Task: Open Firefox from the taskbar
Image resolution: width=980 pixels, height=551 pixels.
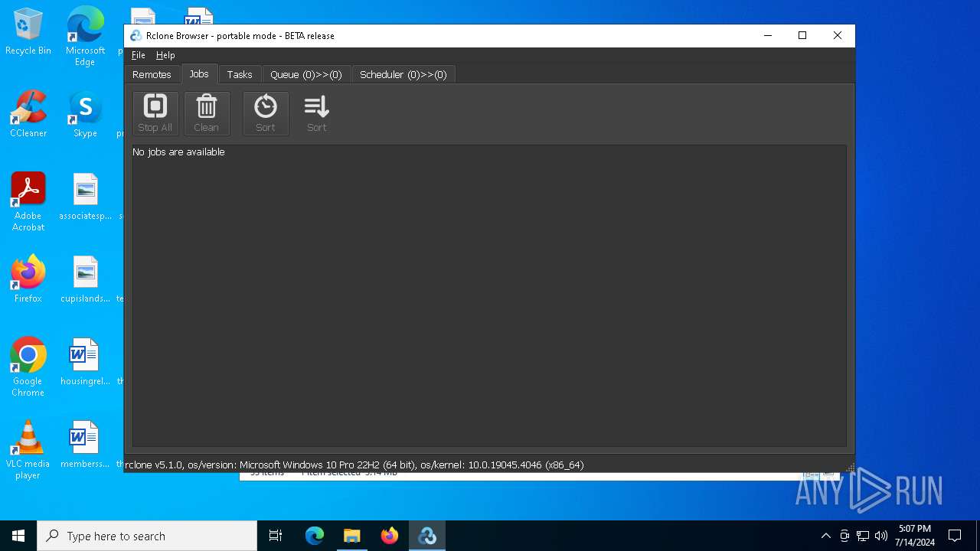Action: coord(390,536)
